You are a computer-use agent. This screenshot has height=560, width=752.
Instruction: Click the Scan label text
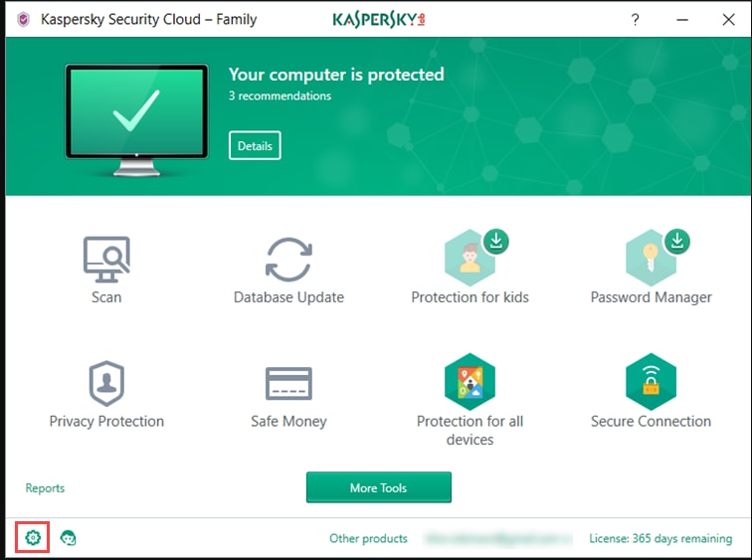(x=106, y=297)
